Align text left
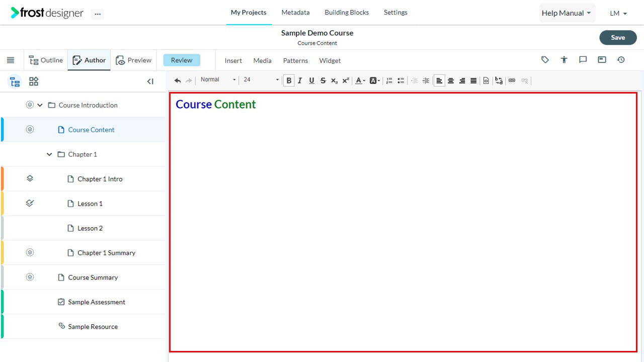This screenshot has width=644, height=362. coord(439,80)
